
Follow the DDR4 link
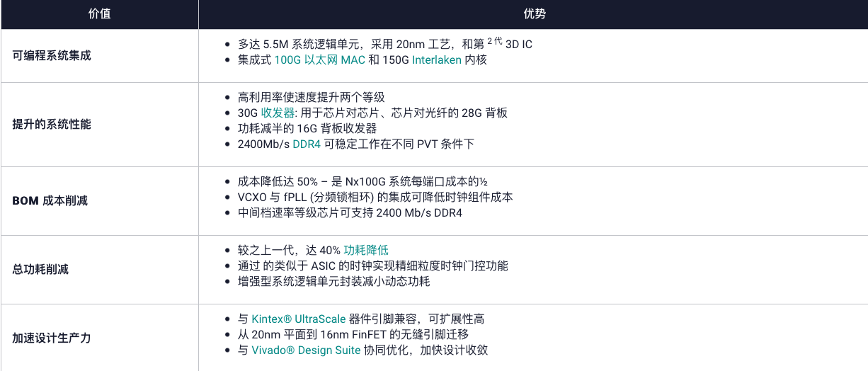(307, 144)
